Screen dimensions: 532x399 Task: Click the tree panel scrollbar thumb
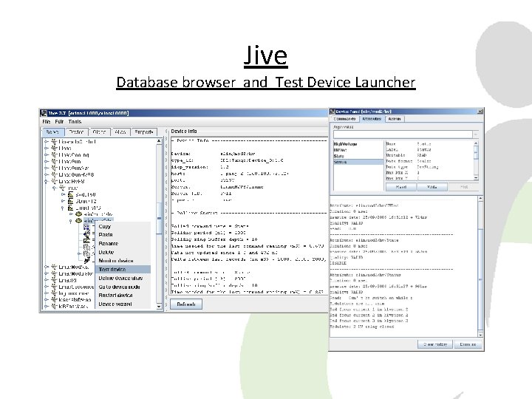[159, 218]
